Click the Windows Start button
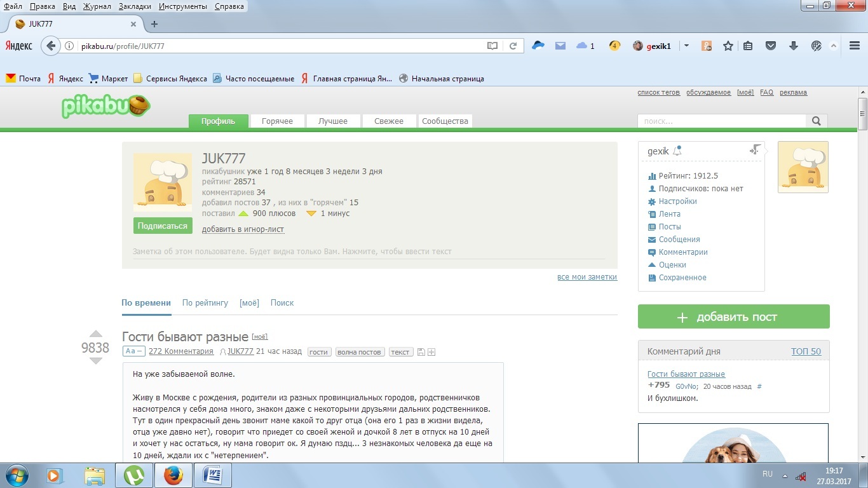 [x=17, y=475]
